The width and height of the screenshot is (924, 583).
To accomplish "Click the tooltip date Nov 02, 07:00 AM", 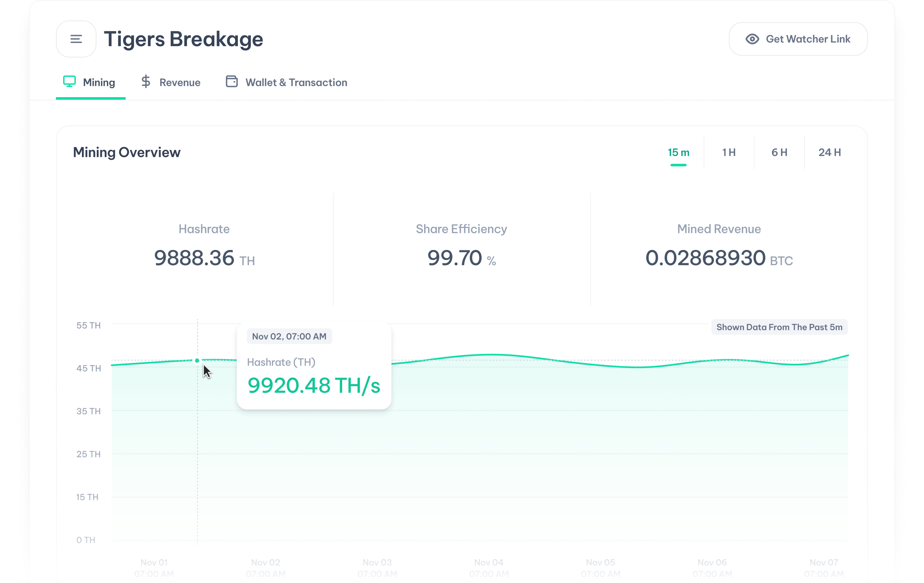I will click(289, 336).
